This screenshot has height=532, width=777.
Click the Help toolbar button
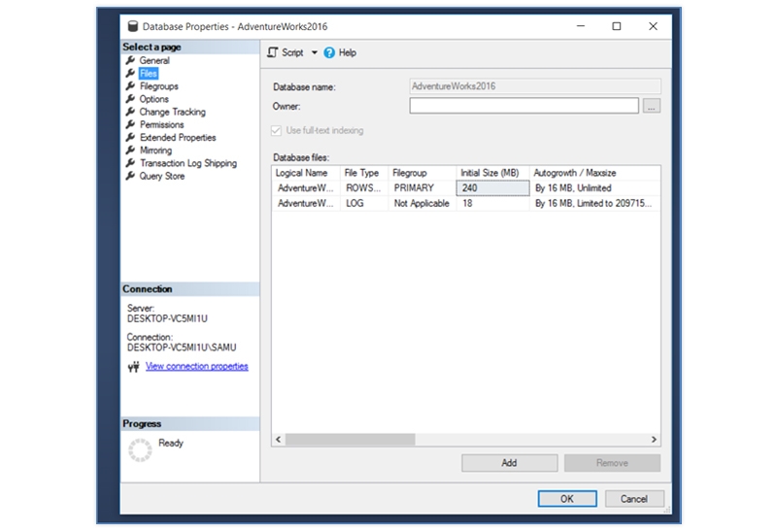340,52
